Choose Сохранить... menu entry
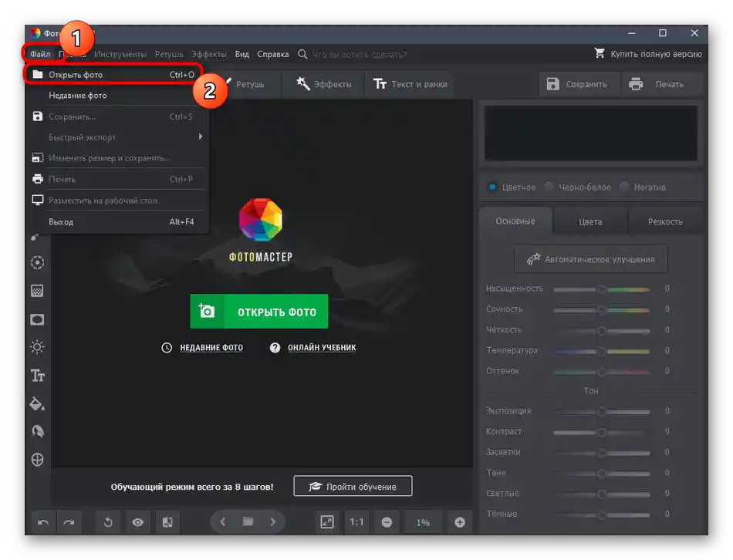The width and height of the screenshot is (733, 560). pyautogui.click(x=117, y=117)
